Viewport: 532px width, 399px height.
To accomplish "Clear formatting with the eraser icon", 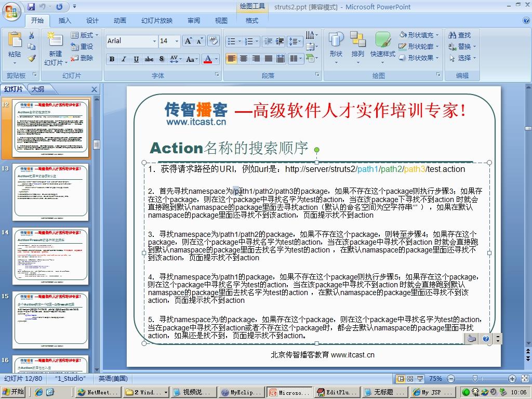I will pos(214,41).
